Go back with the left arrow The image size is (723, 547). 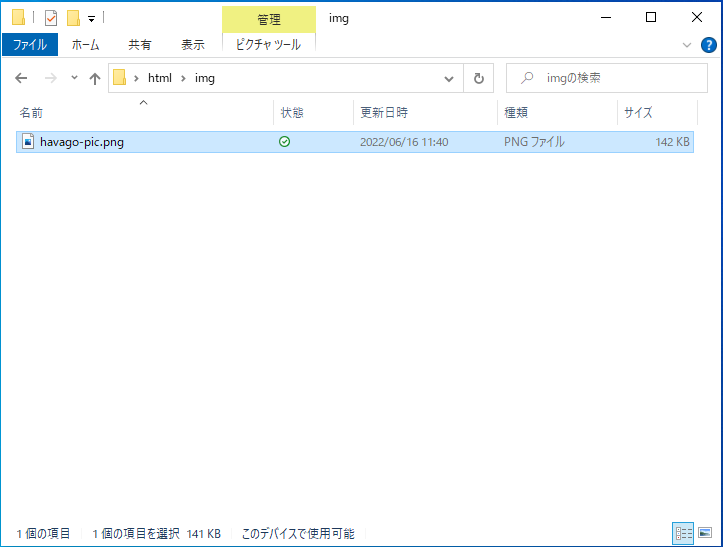(21, 78)
